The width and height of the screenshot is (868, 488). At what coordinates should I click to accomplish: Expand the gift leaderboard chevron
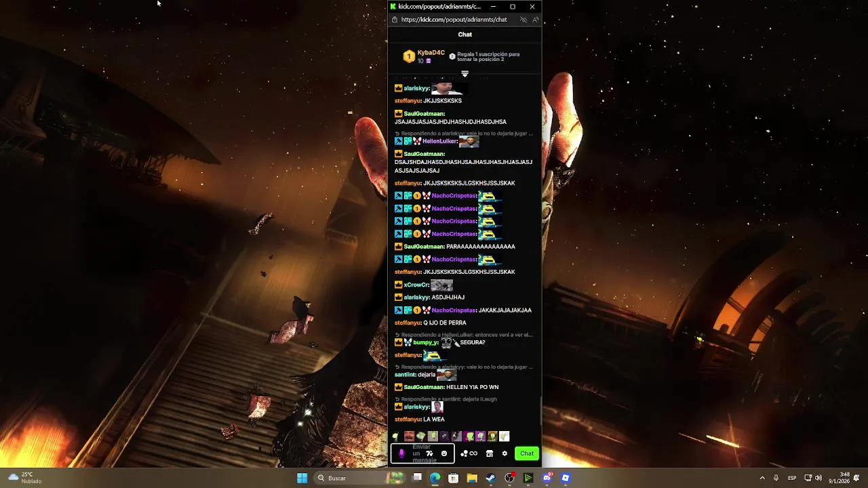click(465, 73)
